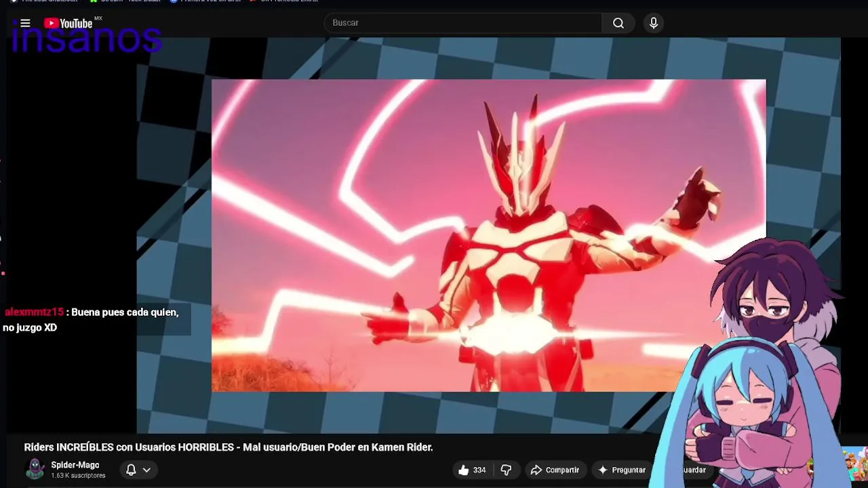Open the Spider-Mago channel avatar
Image resolution: width=868 pixels, height=488 pixels.
click(x=35, y=469)
